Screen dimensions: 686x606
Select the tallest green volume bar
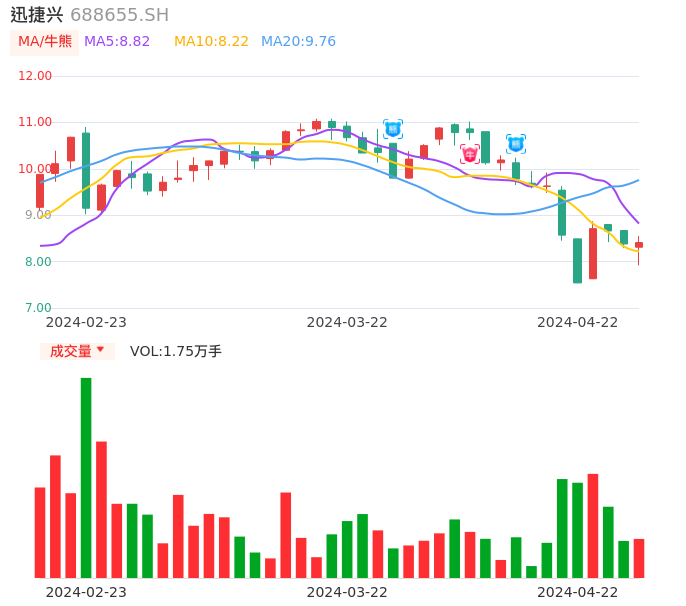(x=86, y=477)
